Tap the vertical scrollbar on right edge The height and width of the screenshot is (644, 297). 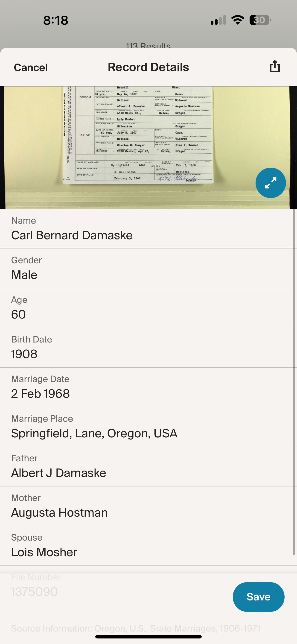(294, 375)
